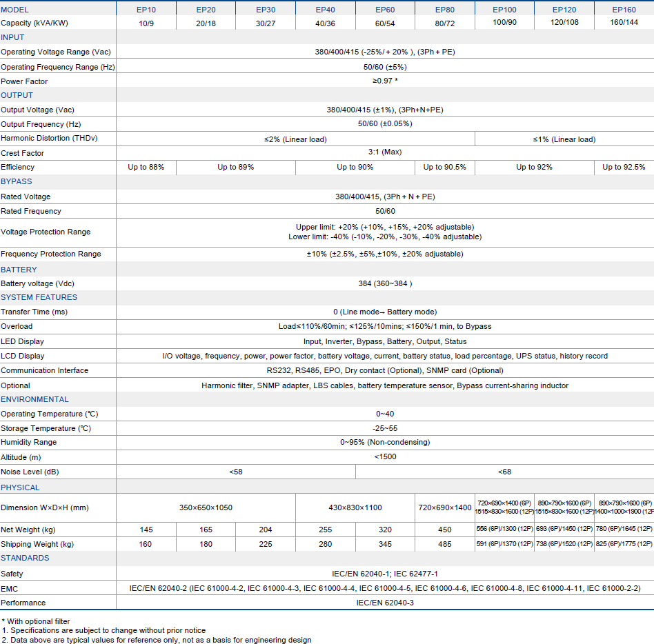
Task: Click the 430×830×1100 dimension cell
Action: [x=355, y=507]
